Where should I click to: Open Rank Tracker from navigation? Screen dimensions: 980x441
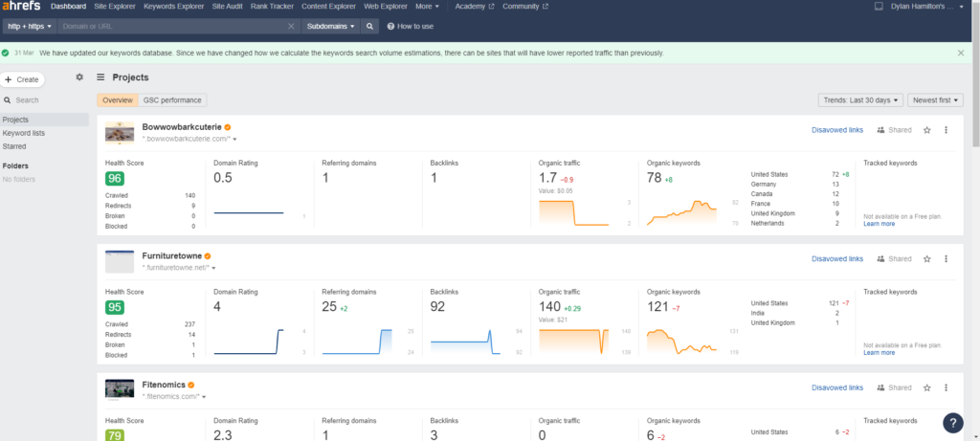click(273, 7)
